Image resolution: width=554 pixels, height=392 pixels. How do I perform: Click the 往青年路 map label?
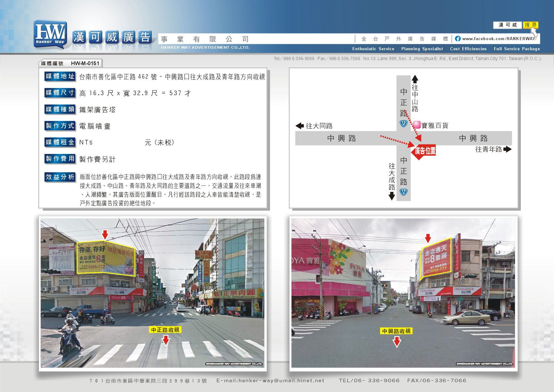click(489, 149)
